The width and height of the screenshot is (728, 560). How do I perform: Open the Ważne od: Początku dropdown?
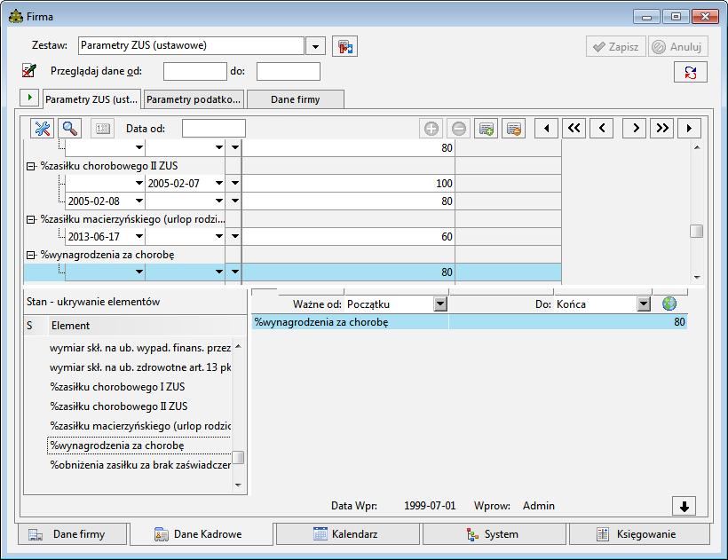(x=440, y=304)
